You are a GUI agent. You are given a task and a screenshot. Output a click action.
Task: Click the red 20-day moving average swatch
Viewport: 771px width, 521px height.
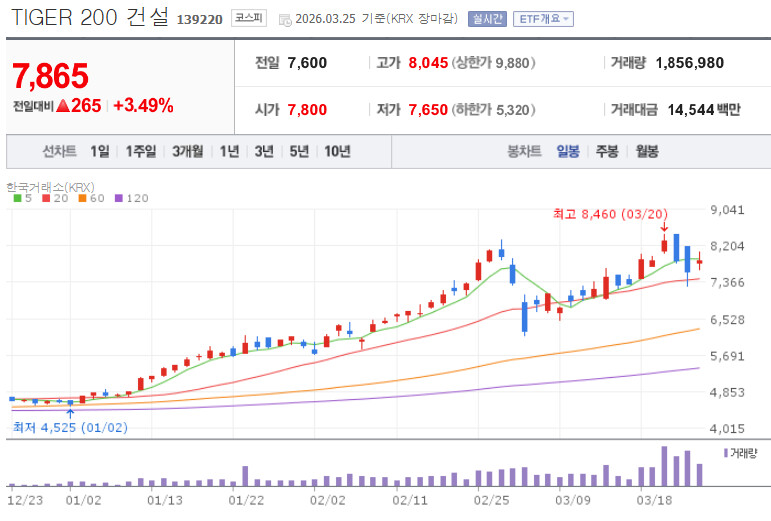[x=46, y=198]
